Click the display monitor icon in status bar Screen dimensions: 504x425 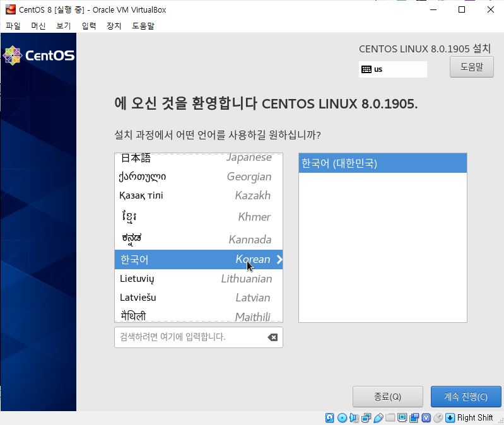click(402, 417)
